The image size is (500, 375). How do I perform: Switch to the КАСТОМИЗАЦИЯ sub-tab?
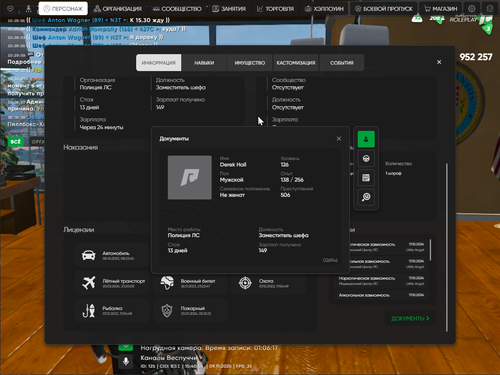point(296,63)
